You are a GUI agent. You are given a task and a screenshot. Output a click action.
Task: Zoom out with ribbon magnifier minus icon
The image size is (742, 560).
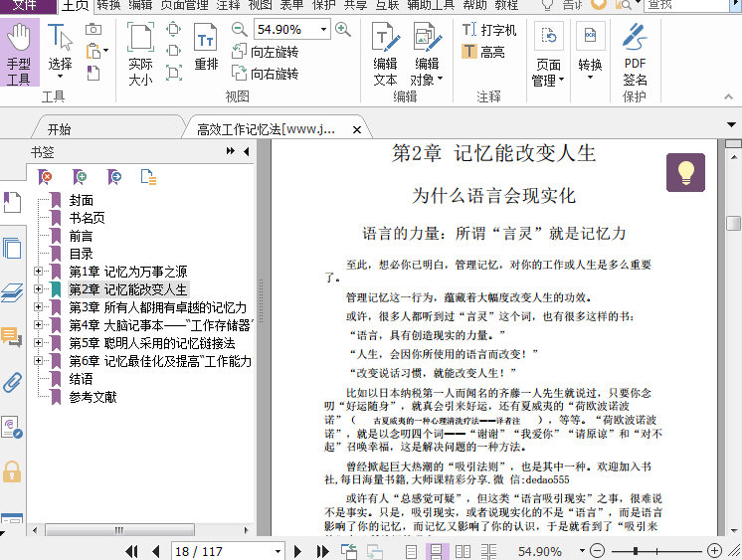click(x=239, y=30)
